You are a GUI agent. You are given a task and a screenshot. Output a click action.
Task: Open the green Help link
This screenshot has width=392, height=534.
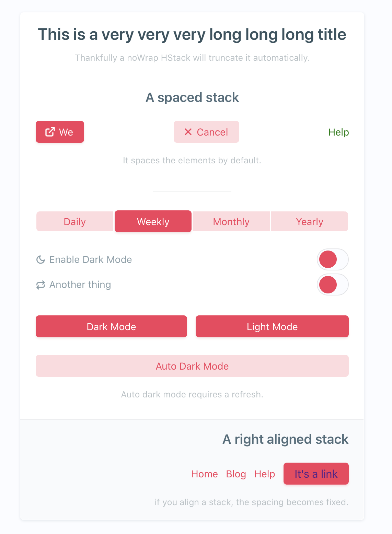[338, 132]
